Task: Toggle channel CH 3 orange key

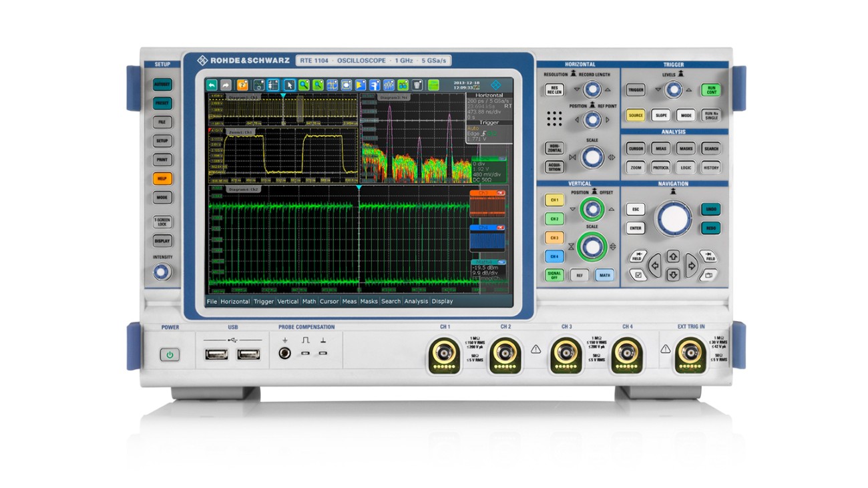Action: click(x=554, y=237)
